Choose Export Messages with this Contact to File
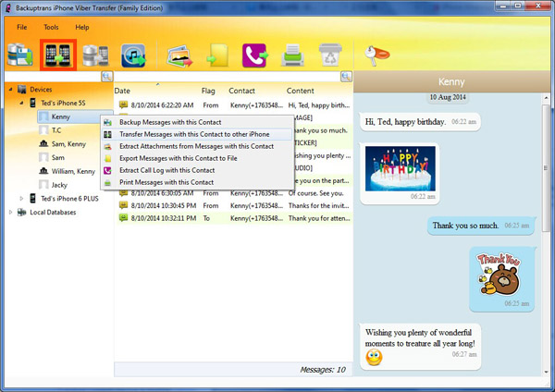 point(198,158)
